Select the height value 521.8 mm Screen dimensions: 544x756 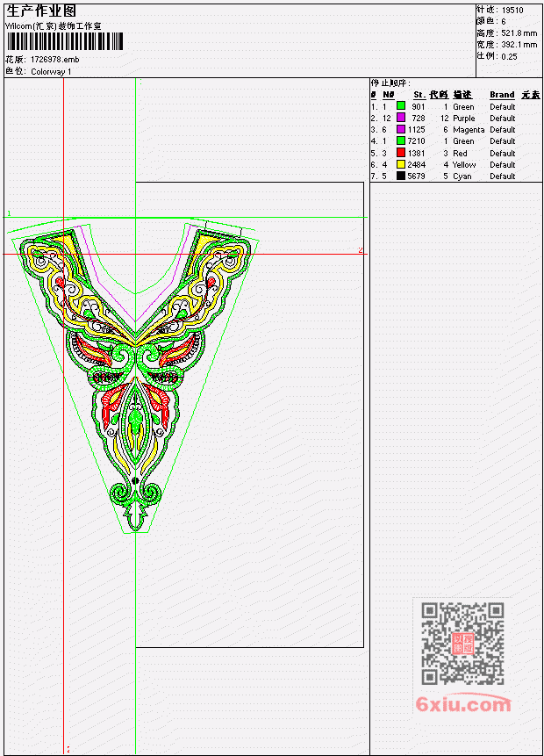click(519, 33)
